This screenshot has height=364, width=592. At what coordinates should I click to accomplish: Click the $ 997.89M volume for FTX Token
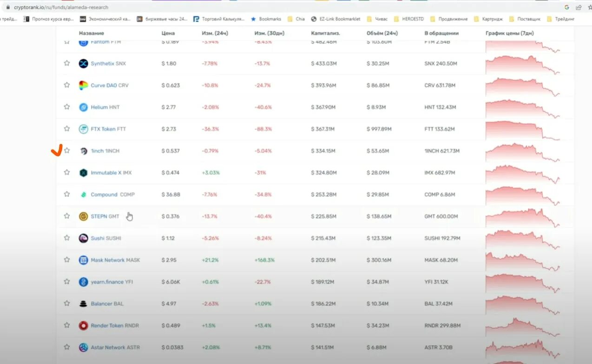click(379, 129)
